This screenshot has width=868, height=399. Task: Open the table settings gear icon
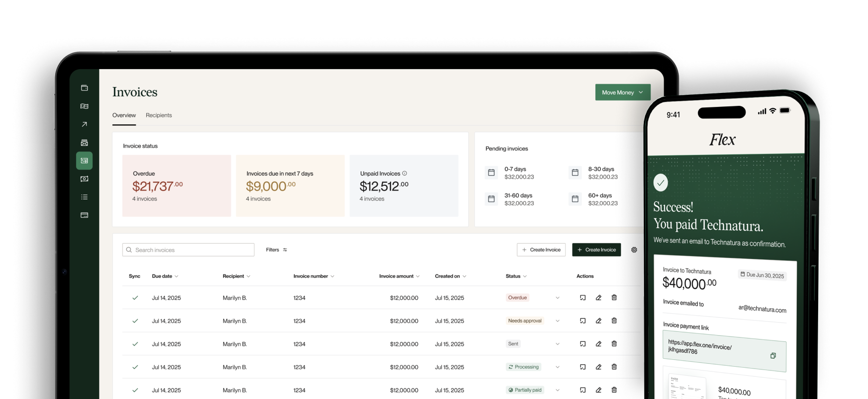click(634, 250)
